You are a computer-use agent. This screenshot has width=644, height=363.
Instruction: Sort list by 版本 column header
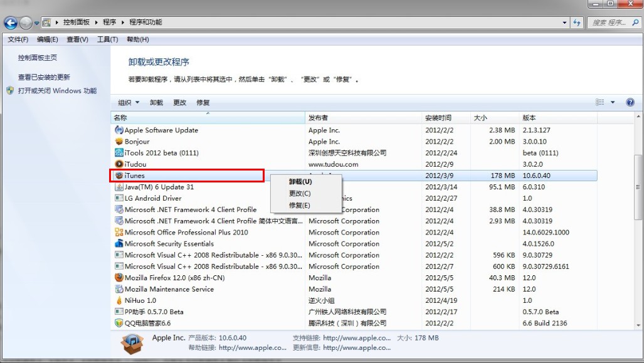click(557, 118)
